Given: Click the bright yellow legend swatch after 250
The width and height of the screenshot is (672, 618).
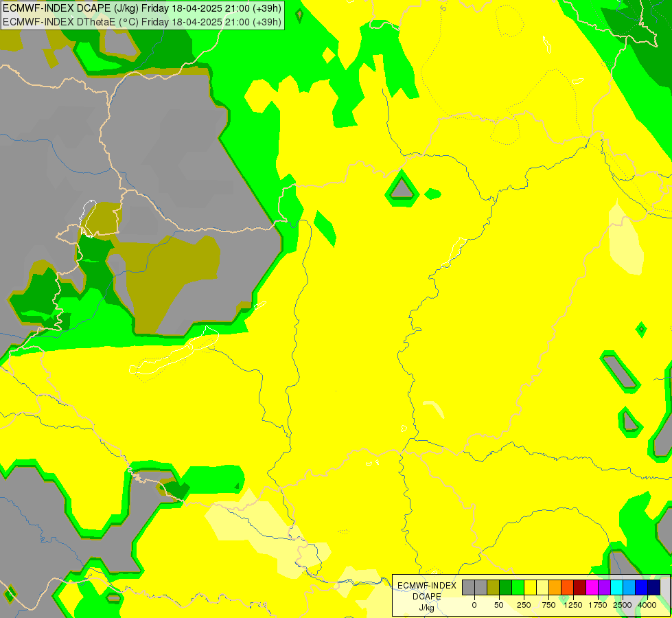Looking at the screenshot, I should [x=530, y=588].
